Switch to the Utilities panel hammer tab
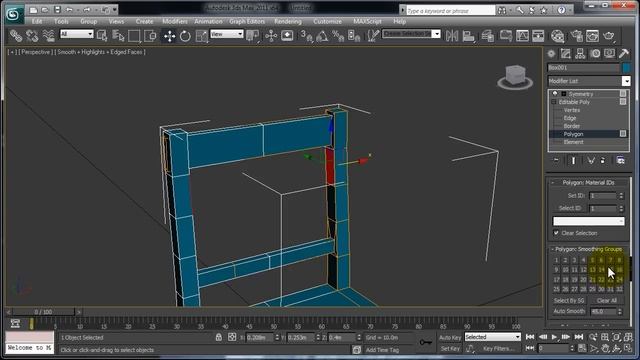Image resolution: width=640 pixels, height=360 pixels. (x=624, y=53)
